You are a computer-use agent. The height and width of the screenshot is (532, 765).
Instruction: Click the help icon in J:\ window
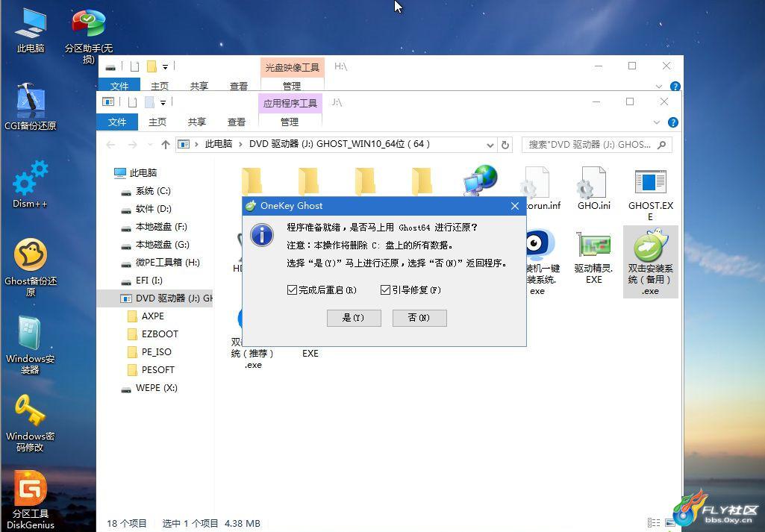tap(672, 122)
